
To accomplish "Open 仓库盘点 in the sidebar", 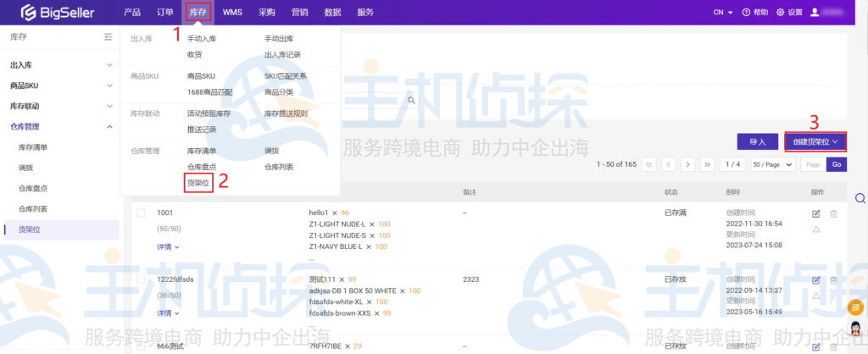I will pyautogui.click(x=33, y=188).
